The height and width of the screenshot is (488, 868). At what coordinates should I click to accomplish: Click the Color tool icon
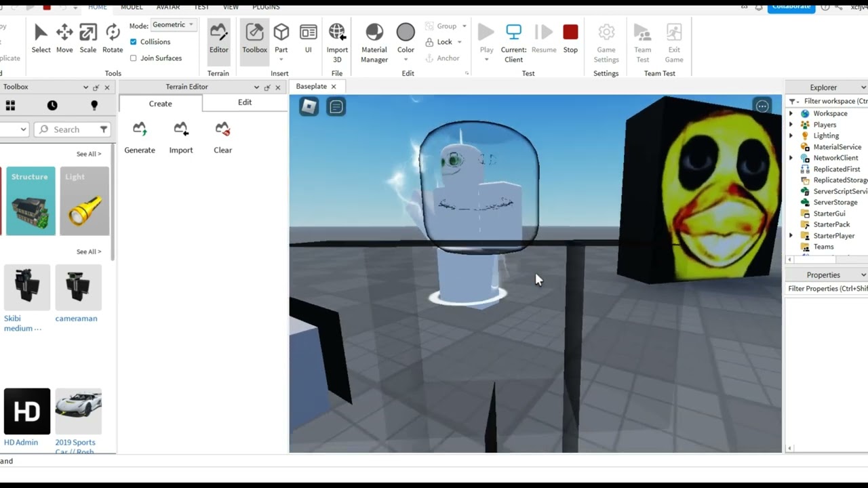406,33
